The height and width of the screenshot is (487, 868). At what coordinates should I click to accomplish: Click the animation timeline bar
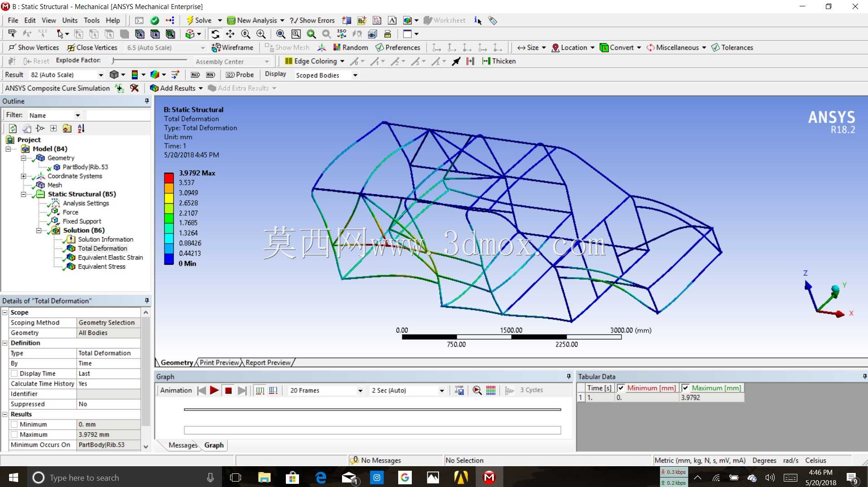[372, 410]
